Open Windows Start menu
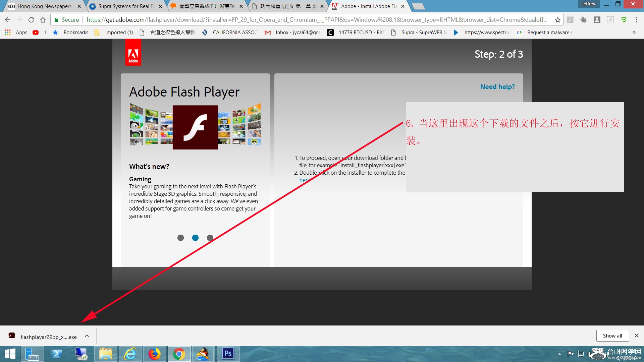The image size is (644, 362). [10, 354]
